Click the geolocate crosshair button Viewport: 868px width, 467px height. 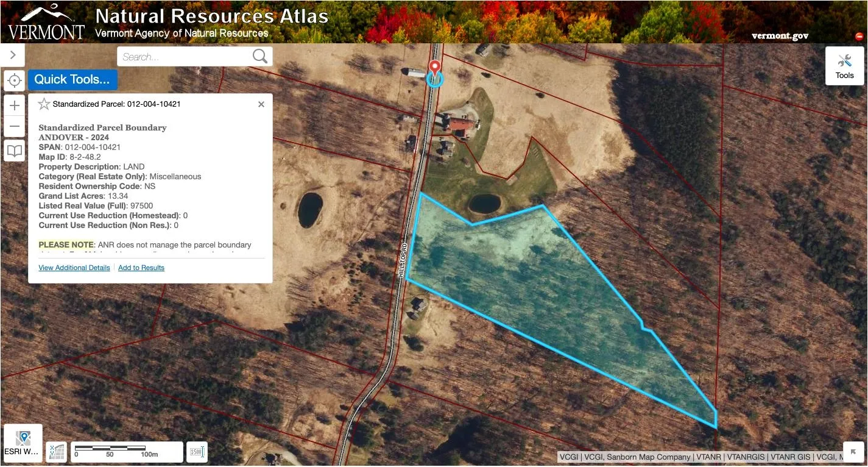15,80
